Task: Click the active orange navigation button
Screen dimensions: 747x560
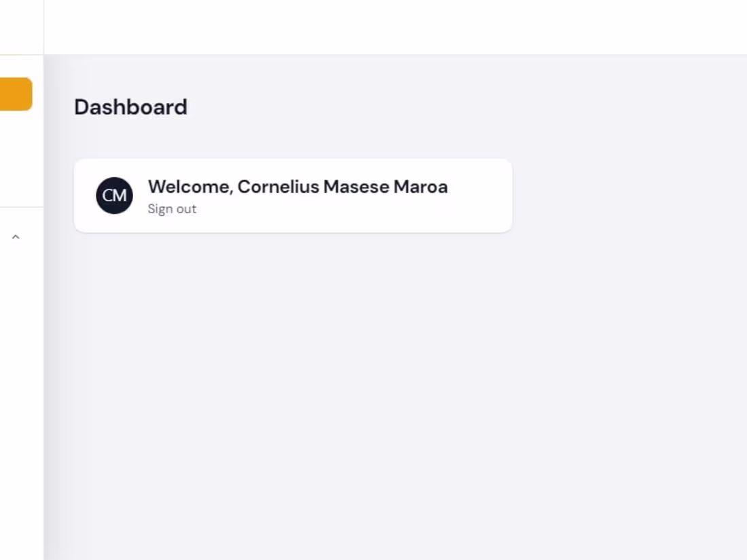Action: (16, 94)
